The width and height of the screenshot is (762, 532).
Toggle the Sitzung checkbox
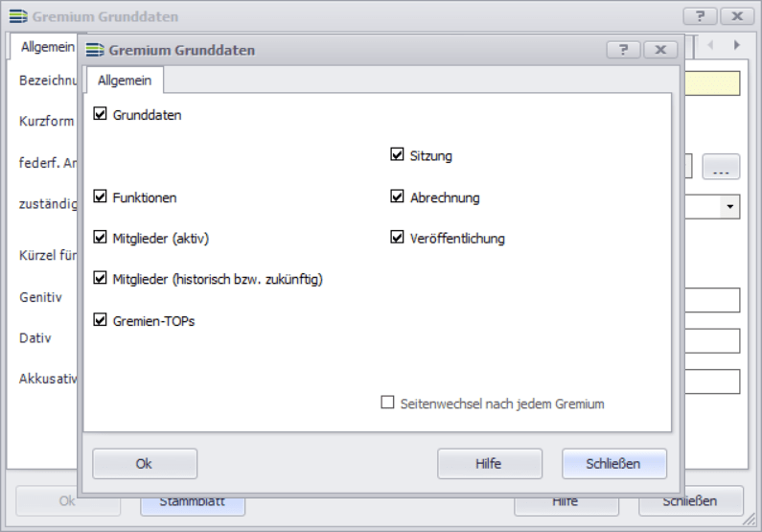pos(398,155)
